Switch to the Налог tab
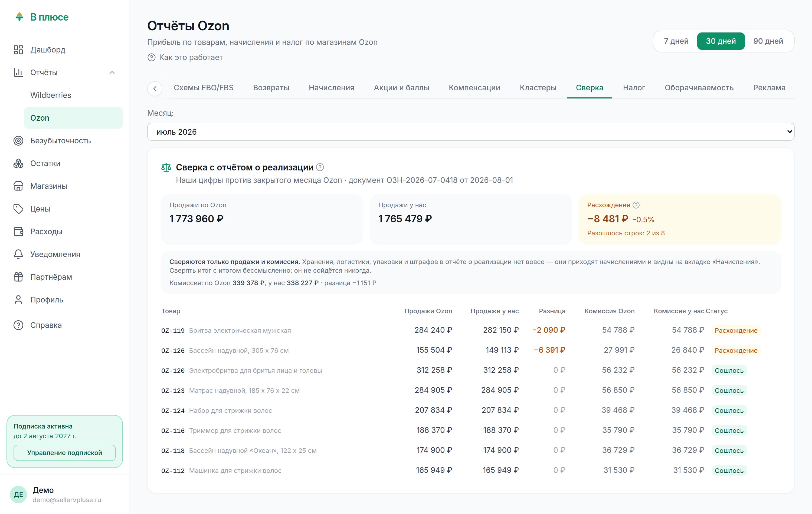The height and width of the screenshot is (514, 812). [634, 88]
